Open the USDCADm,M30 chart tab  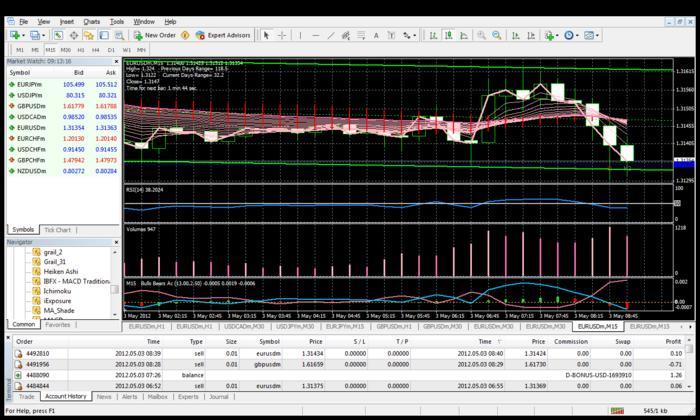click(244, 327)
